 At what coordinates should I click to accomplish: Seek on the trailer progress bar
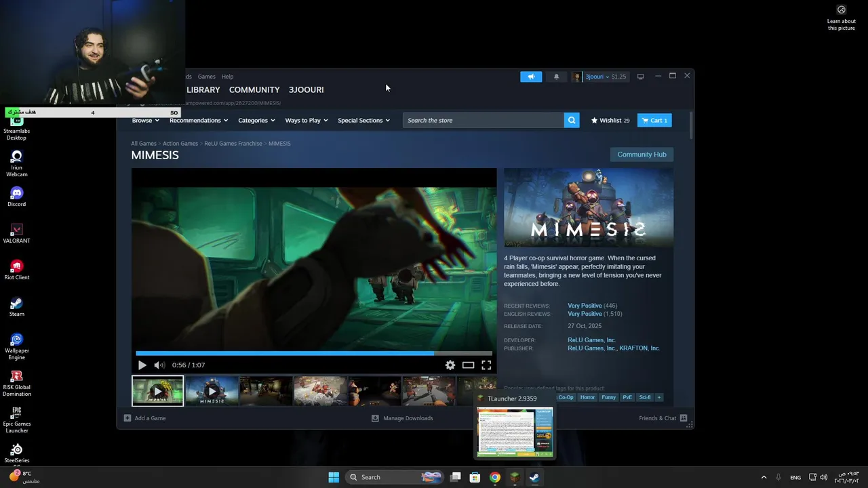click(x=314, y=353)
